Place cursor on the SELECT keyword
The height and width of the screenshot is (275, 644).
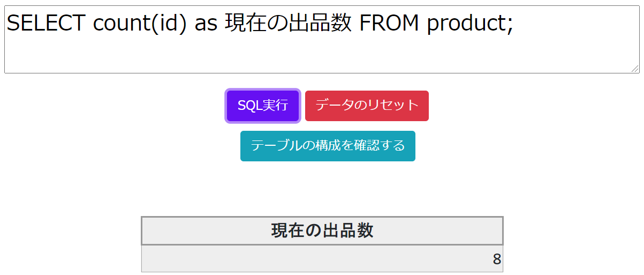[46, 23]
